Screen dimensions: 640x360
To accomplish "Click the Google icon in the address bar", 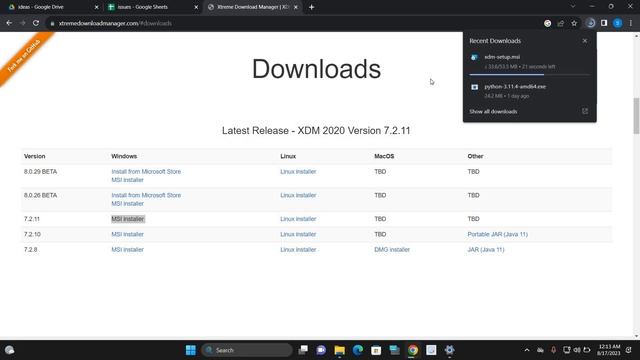I will 547,23.
